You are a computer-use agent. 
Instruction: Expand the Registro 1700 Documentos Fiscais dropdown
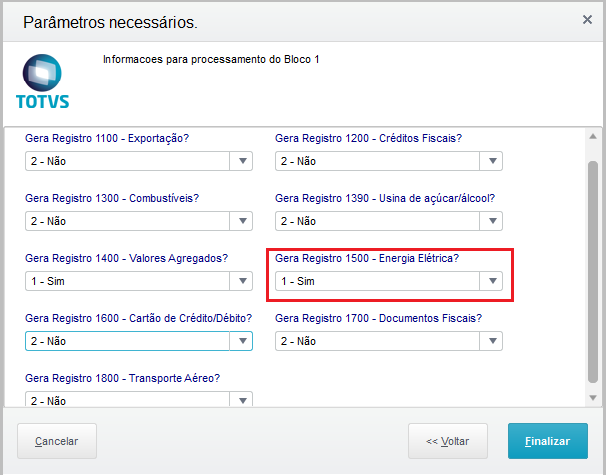tap(492, 341)
